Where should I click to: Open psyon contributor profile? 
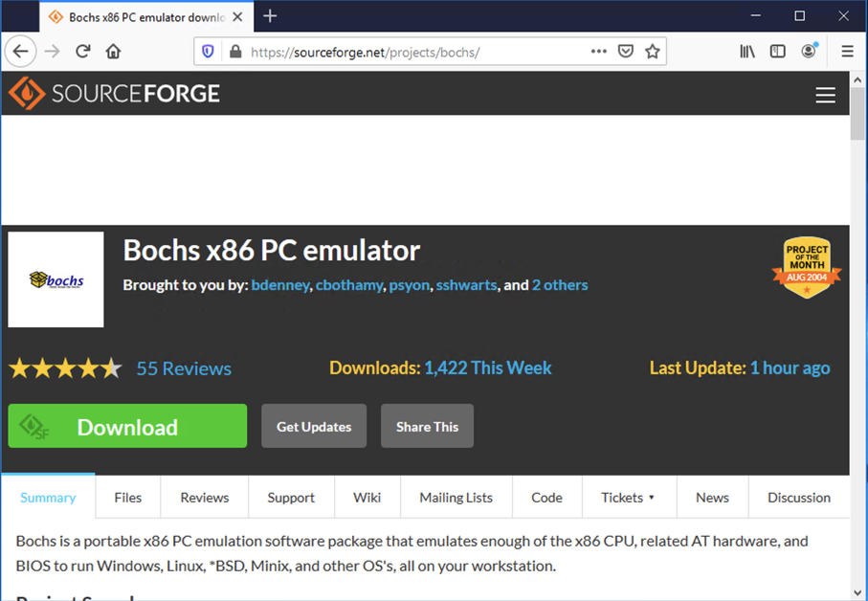[x=409, y=285]
